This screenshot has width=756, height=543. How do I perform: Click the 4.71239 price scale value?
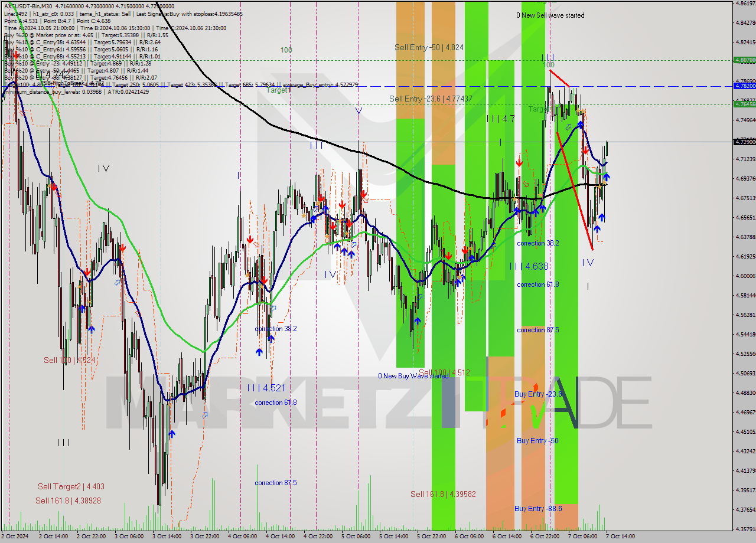click(x=746, y=159)
